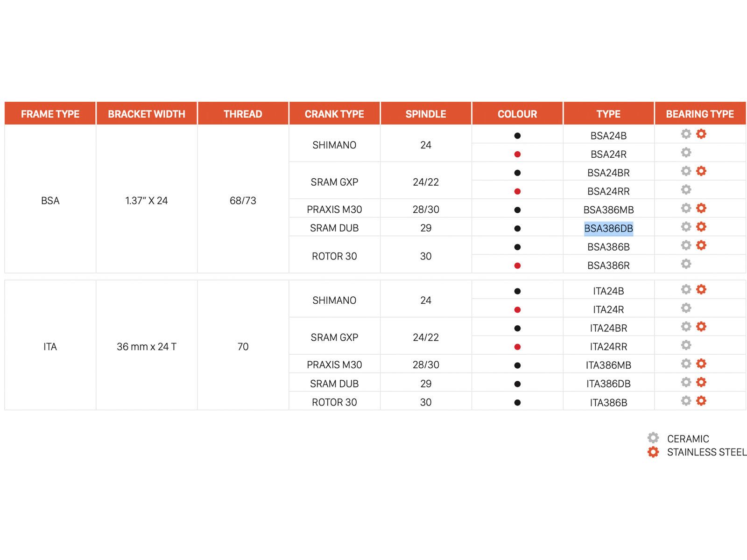Click the grey ceramic gear for ITA24RR

click(686, 345)
